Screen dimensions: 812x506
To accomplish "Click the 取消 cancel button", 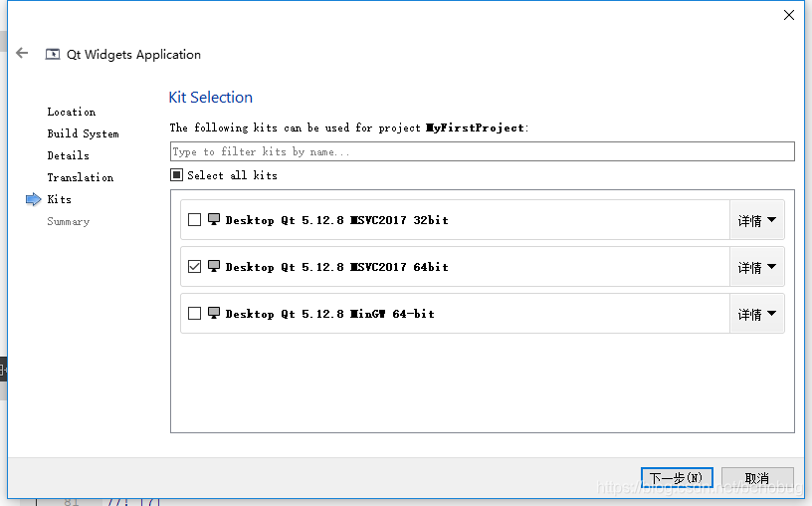I will (x=757, y=477).
